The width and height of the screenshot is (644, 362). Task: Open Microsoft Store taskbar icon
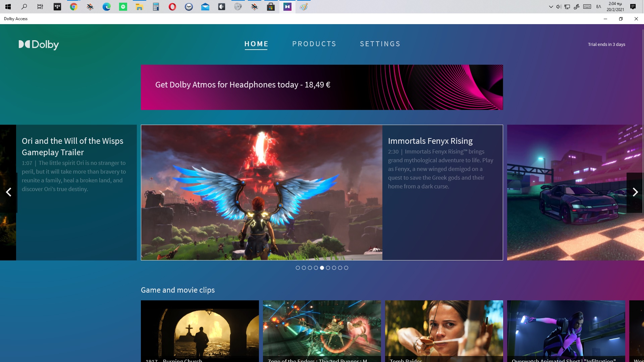click(271, 7)
